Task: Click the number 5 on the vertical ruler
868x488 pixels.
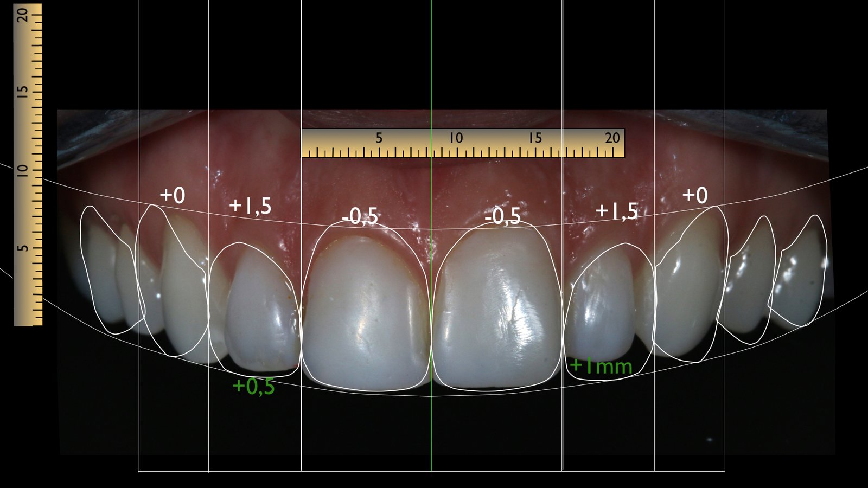Action: click(x=22, y=248)
